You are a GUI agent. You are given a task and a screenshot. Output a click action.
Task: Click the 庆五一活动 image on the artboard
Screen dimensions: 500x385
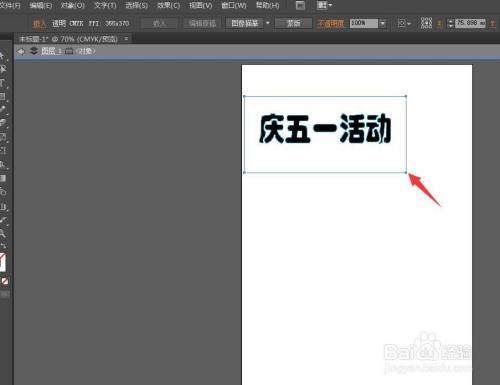[x=325, y=134]
